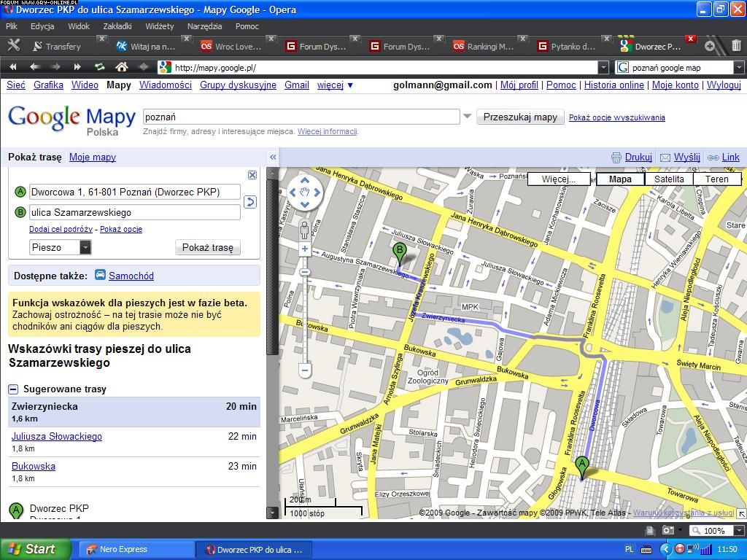Image resolution: width=747 pixels, height=560 pixels.
Task: Expand the więcej Google services menu
Action: (336, 85)
